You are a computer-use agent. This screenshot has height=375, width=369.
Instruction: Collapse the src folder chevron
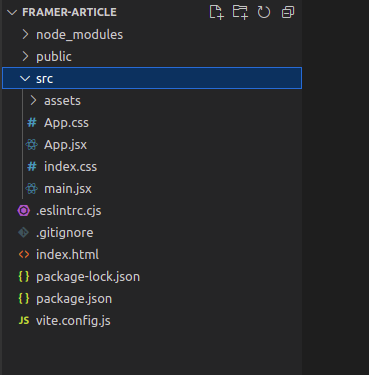click(x=25, y=78)
